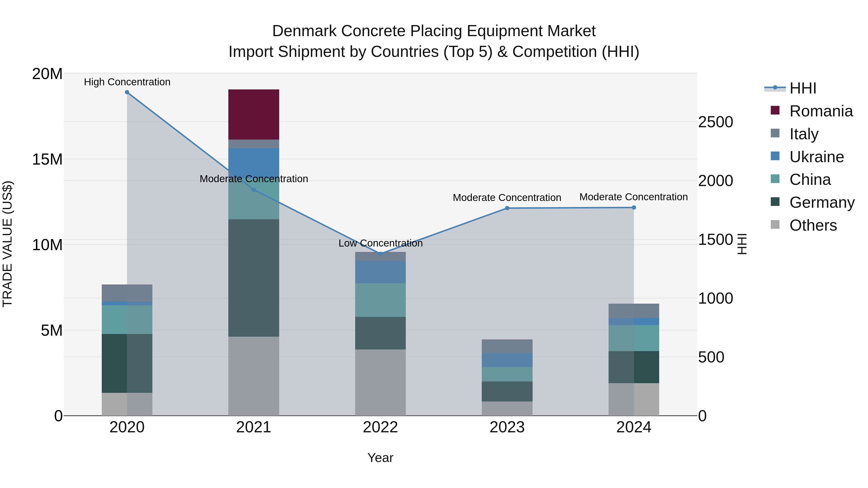Click the Germany segment in 2021 bar
The width and height of the screenshot is (868, 488).
pyautogui.click(x=254, y=278)
